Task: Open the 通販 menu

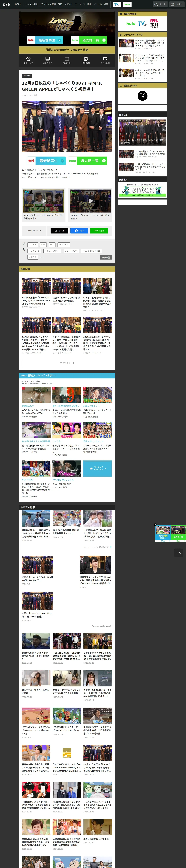Action: [x=106, y=4]
